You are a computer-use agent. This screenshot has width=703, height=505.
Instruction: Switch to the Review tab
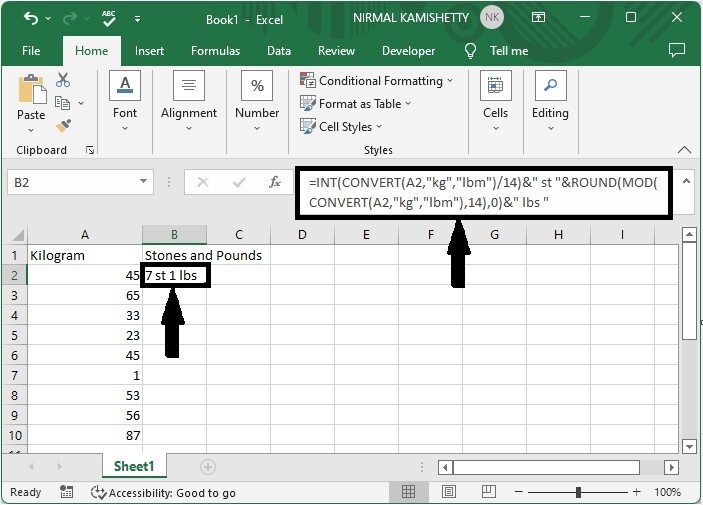click(336, 51)
